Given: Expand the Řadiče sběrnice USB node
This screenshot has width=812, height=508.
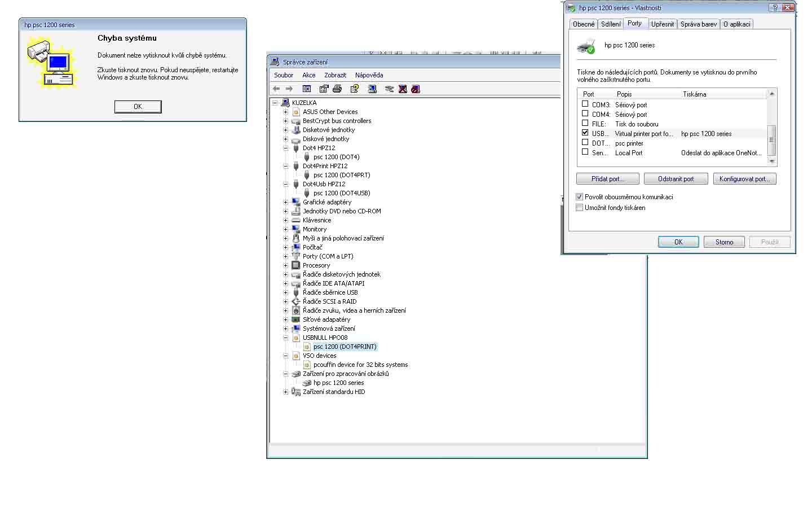Looking at the screenshot, I should pos(285,292).
